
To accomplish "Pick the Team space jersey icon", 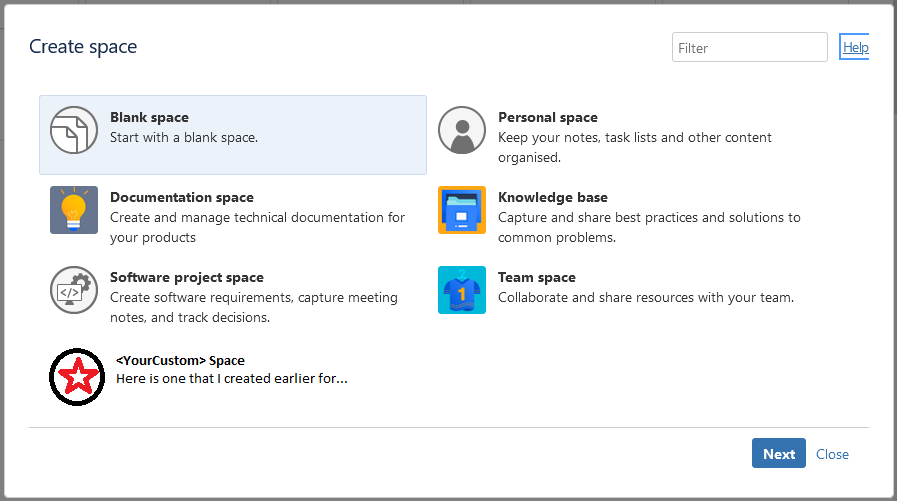I will [462, 290].
